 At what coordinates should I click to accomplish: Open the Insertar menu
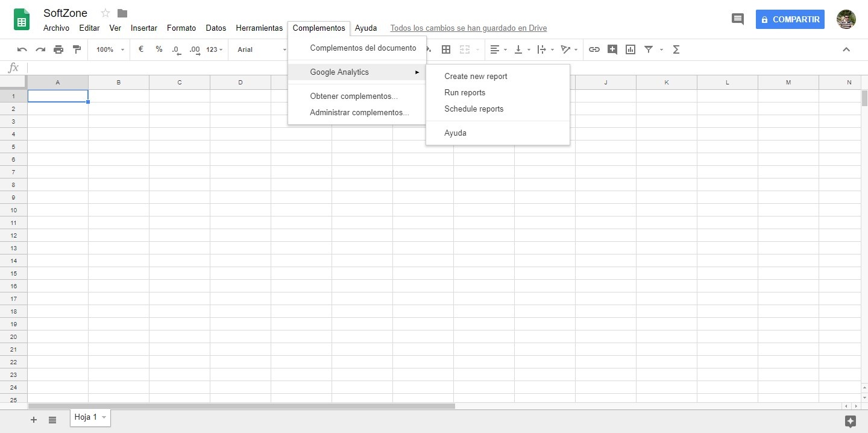click(144, 28)
